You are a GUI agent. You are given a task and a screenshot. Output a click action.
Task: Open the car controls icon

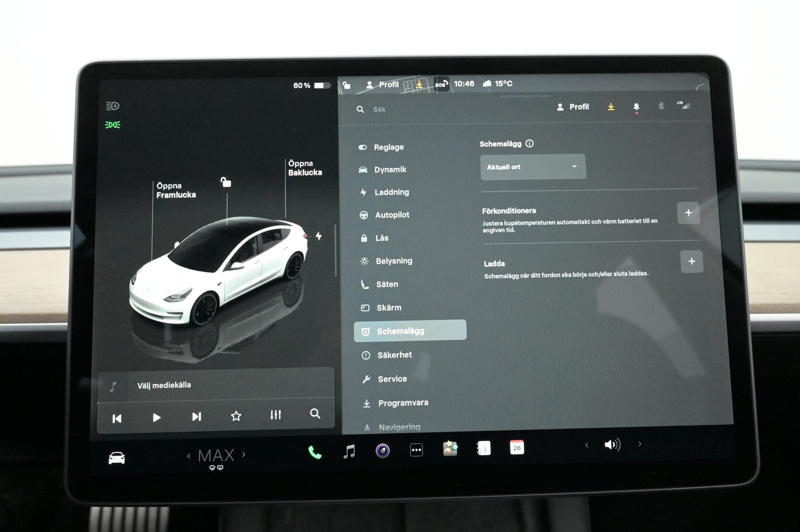(116, 458)
